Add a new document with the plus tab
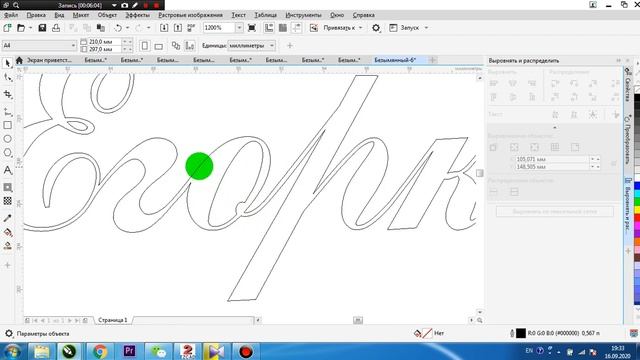 click(433, 60)
